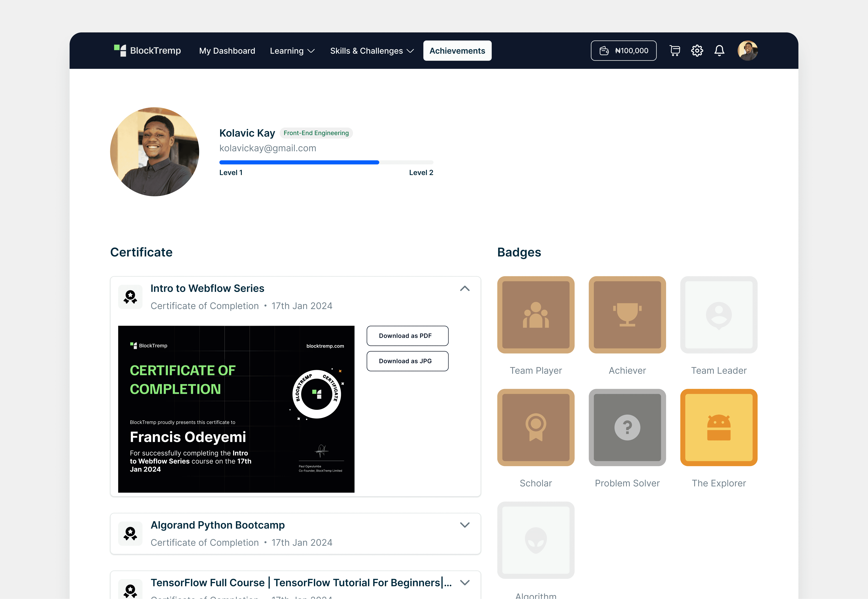
Task: Select the Achiever trophy badge
Action: tap(627, 315)
